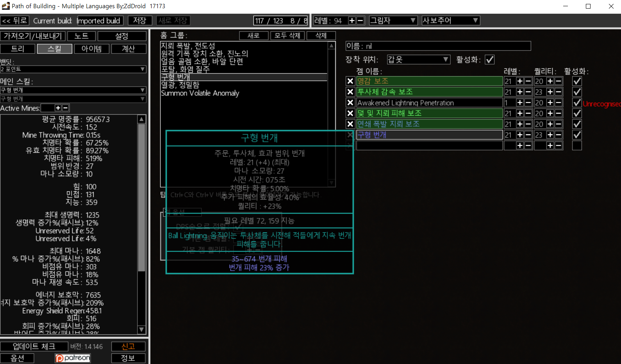Viewport: 621px width, 364px height.
Task: Click the 저장 save button
Action: coord(139,21)
